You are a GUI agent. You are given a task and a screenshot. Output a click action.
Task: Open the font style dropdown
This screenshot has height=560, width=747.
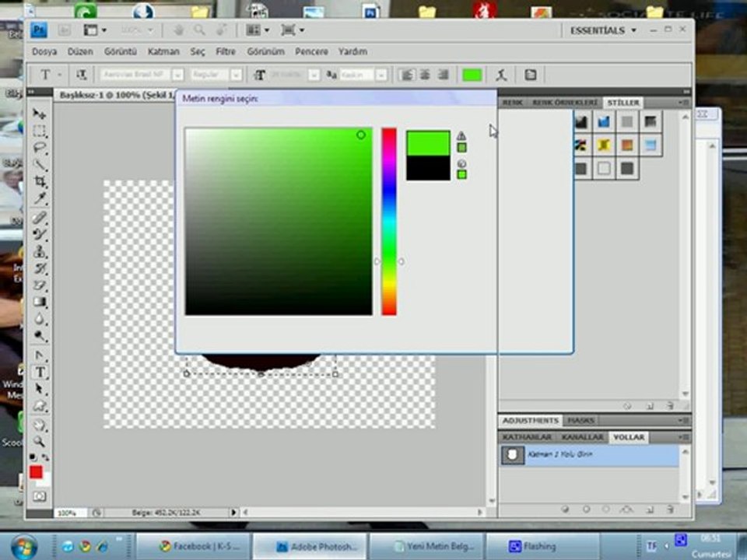click(x=236, y=75)
